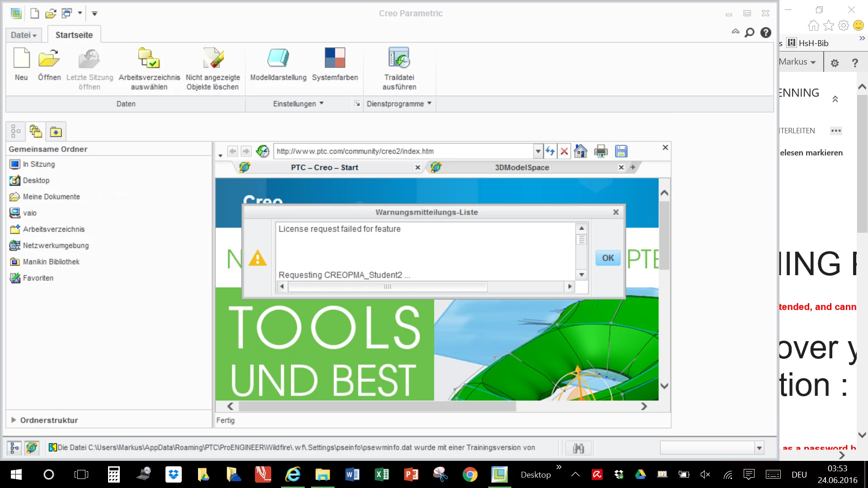868x488 pixels.
Task: Switch to the 3DModelSpace tab
Action: (522, 168)
